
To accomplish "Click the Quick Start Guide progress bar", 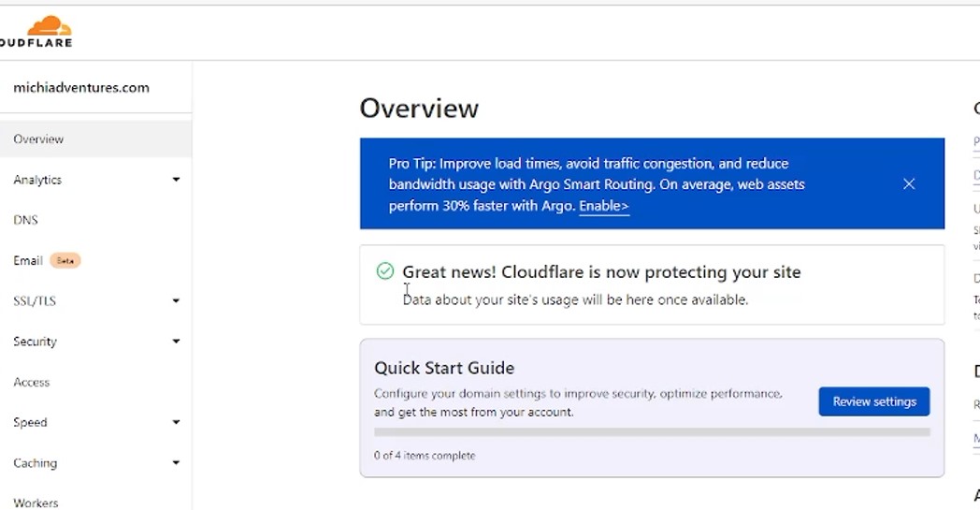I will click(x=652, y=431).
